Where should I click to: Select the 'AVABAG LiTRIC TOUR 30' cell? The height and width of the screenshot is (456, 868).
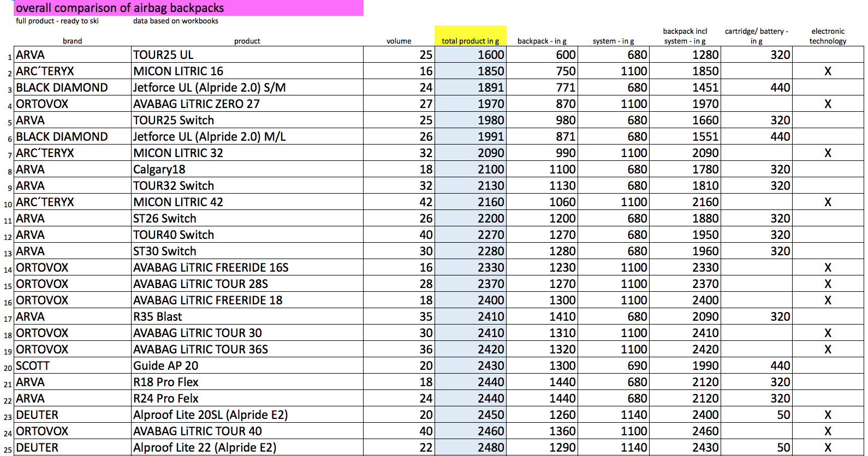click(247, 333)
